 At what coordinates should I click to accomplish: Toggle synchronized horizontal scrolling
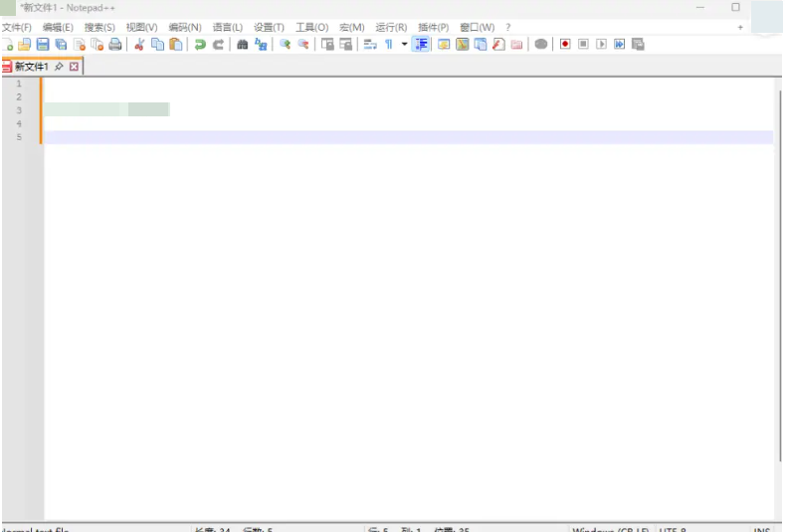click(x=345, y=45)
